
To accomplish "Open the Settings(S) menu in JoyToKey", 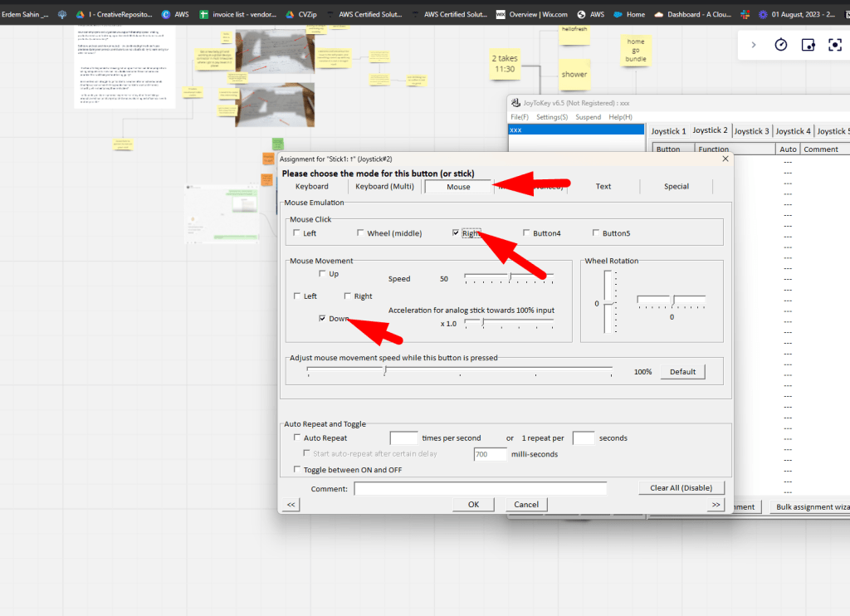I will [552, 117].
